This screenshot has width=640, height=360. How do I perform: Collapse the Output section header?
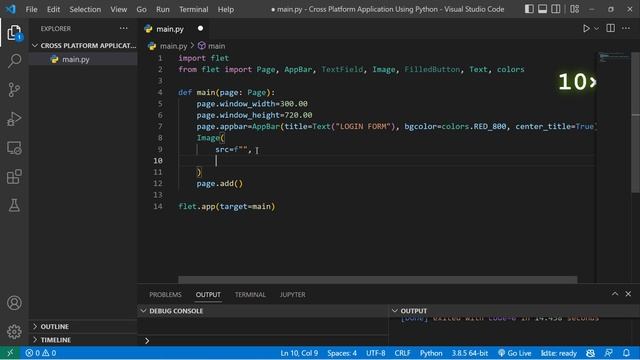pos(514,311)
